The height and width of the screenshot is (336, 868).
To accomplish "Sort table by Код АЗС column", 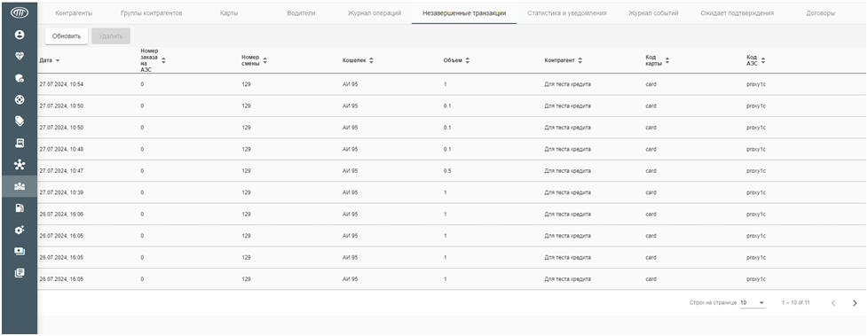I will 756,60.
